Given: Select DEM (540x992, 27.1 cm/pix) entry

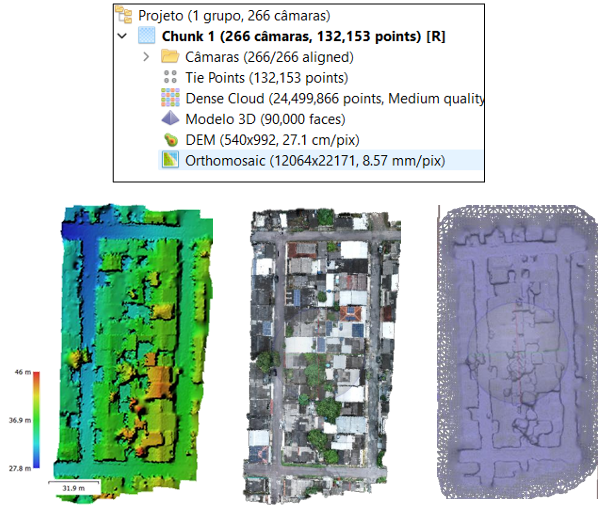Looking at the screenshot, I should (272, 140).
